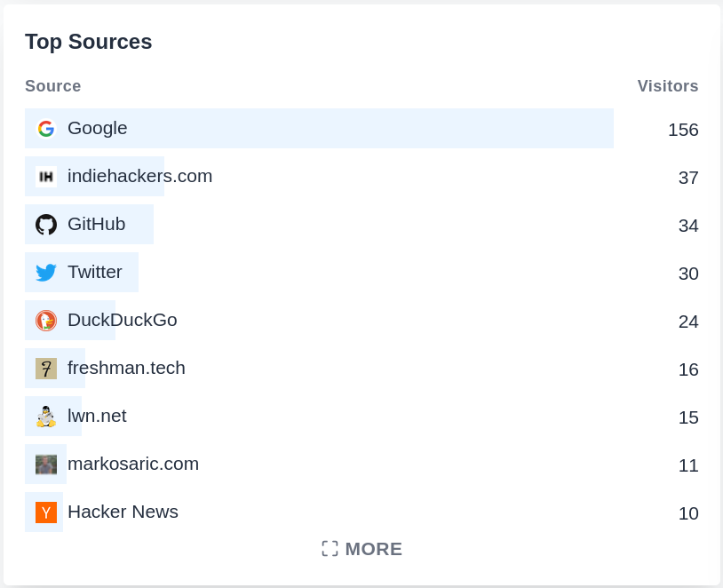Click the lwn.net penguin favicon
This screenshot has height=588, width=723.
(44, 416)
